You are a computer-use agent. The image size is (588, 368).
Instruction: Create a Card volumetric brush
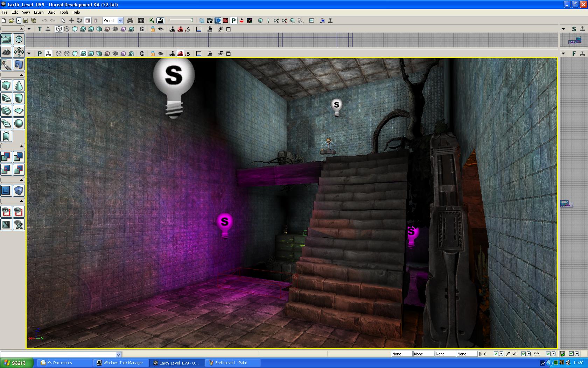pos(6,136)
